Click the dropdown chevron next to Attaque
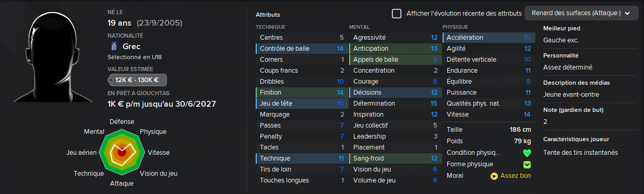Screen dimensions: 644x194 click(x=627, y=13)
